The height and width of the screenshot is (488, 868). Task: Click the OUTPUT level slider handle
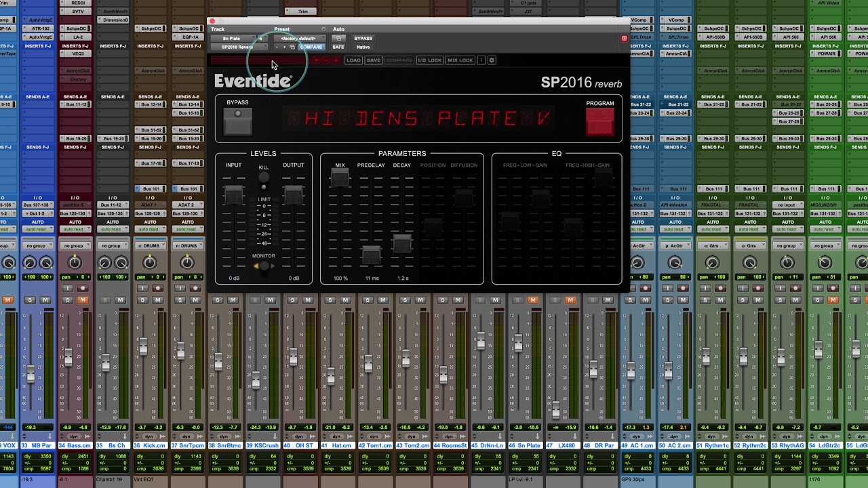293,195
